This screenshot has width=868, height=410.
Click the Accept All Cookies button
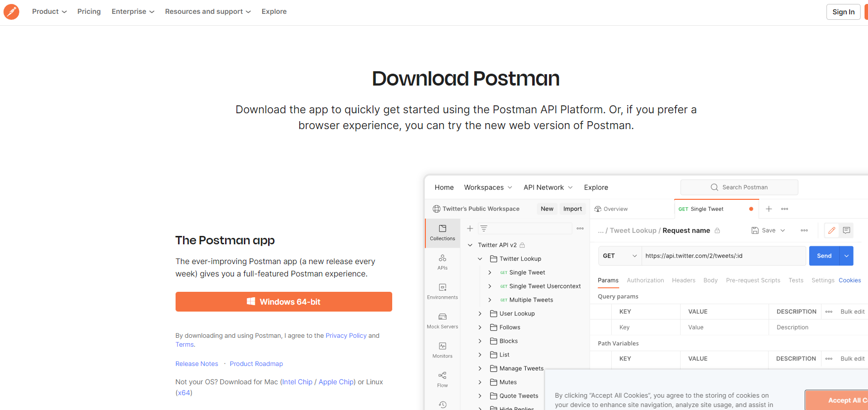tap(836, 400)
